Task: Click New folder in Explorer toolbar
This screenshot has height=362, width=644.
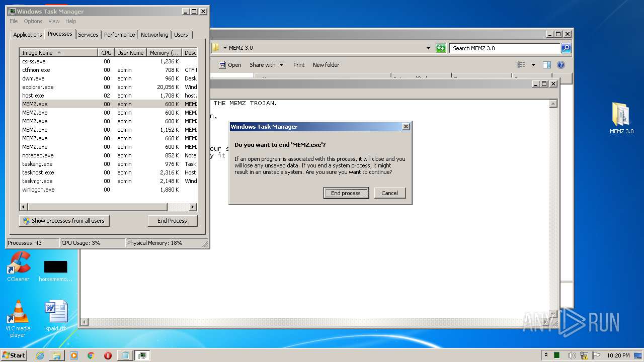Action: [x=326, y=65]
